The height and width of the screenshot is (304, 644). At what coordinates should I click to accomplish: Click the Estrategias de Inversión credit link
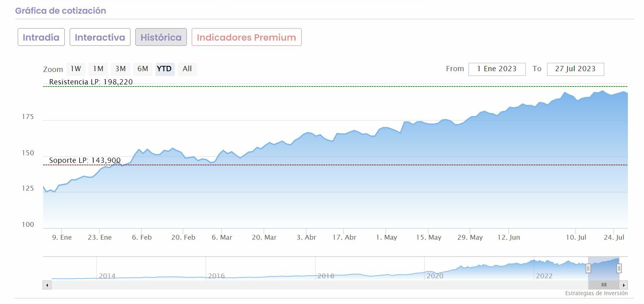point(596,293)
